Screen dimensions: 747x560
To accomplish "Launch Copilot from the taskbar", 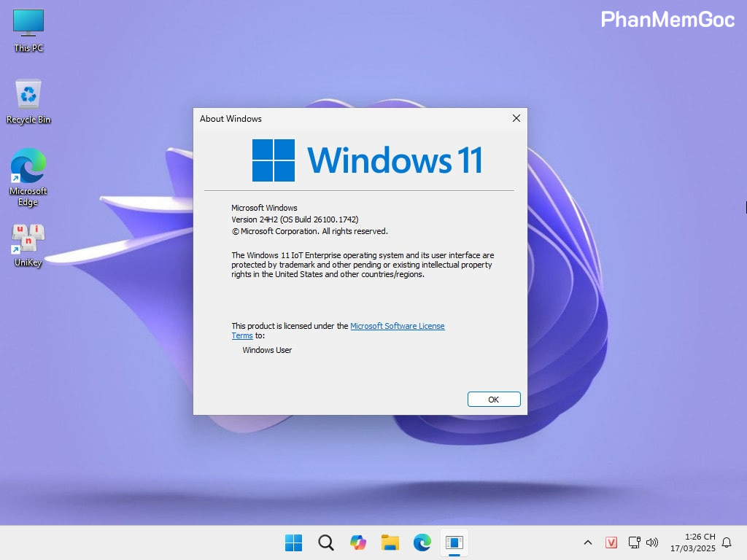I will [357, 542].
